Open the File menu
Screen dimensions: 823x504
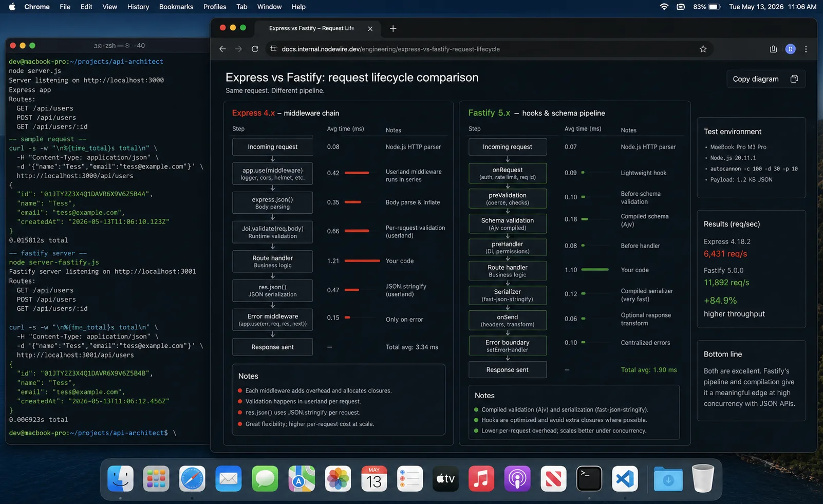(x=65, y=7)
